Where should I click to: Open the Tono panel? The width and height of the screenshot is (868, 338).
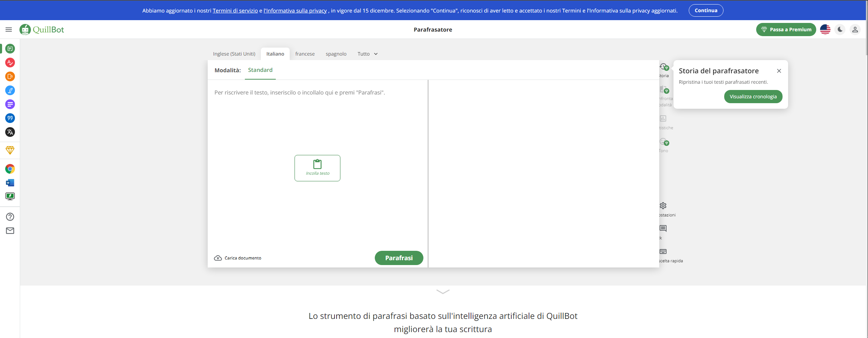point(663,142)
